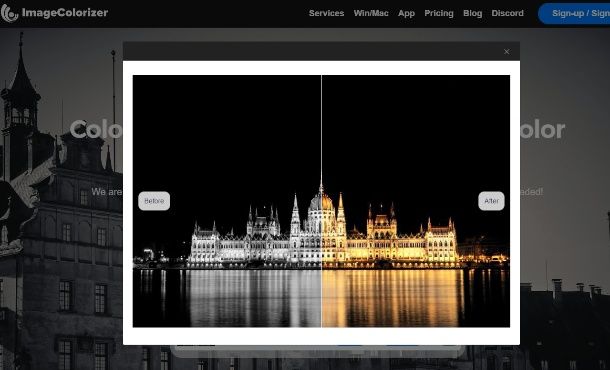Select the Before label button
Image resolution: width=610 pixels, height=370 pixels.
tap(154, 201)
